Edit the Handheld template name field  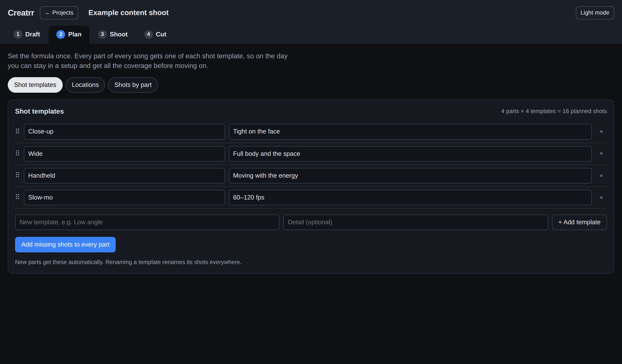pyautogui.click(x=124, y=176)
